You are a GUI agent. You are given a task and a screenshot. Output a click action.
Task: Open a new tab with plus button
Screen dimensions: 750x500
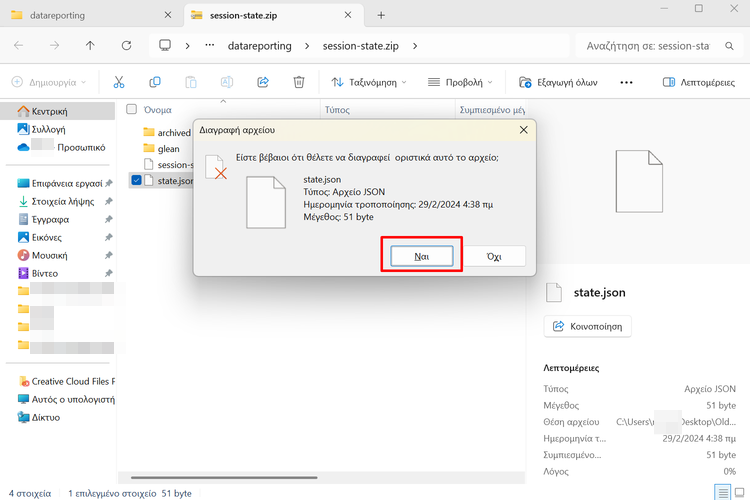[381, 15]
